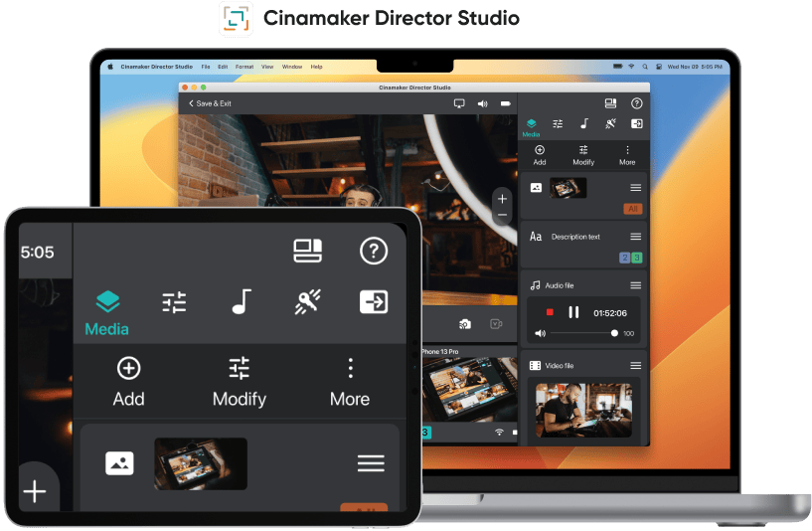Open the Video file hamburger menu

pos(636,366)
